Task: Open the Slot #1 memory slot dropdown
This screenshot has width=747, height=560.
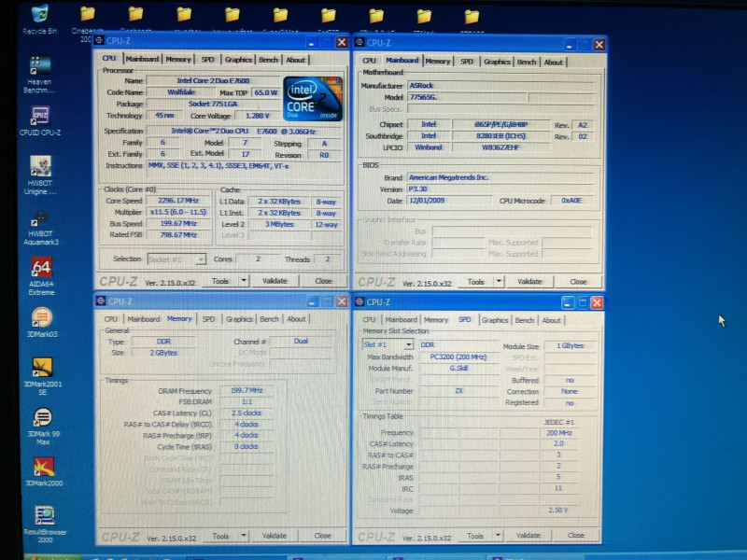Action: 388,344
